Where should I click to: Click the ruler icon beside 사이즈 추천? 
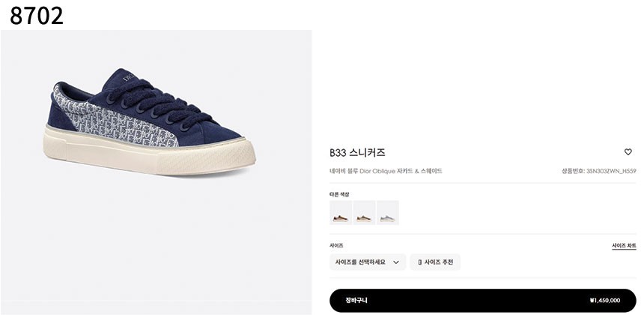coord(420,262)
